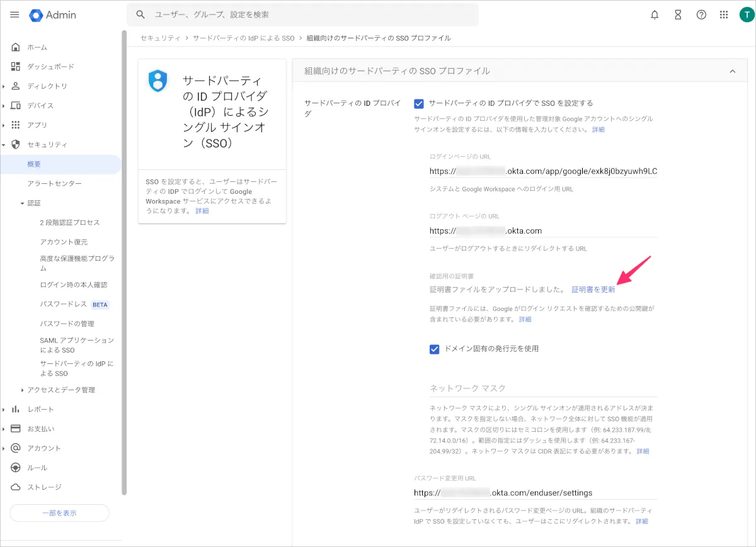The image size is (756, 547).
Task: Expand the ディレクトリ sidebar section
Action: tap(4, 86)
